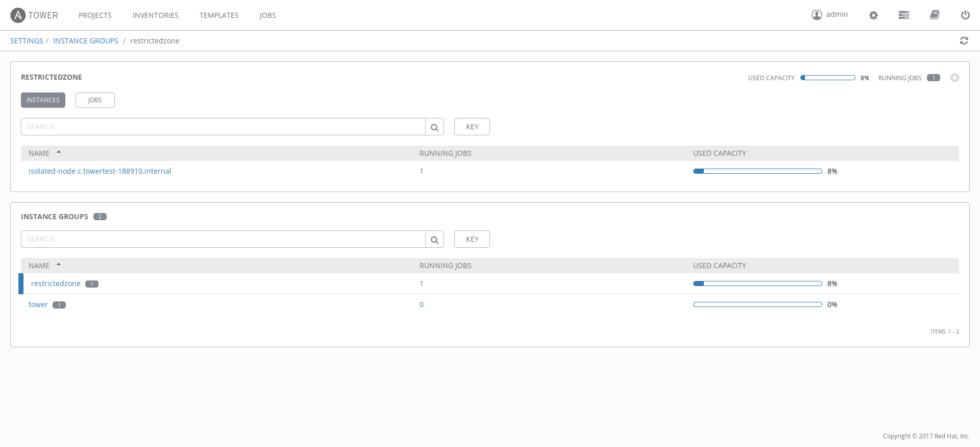Image resolution: width=980 pixels, height=447 pixels.
Task: Click the refresh icon below the header
Action: click(x=964, y=41)
